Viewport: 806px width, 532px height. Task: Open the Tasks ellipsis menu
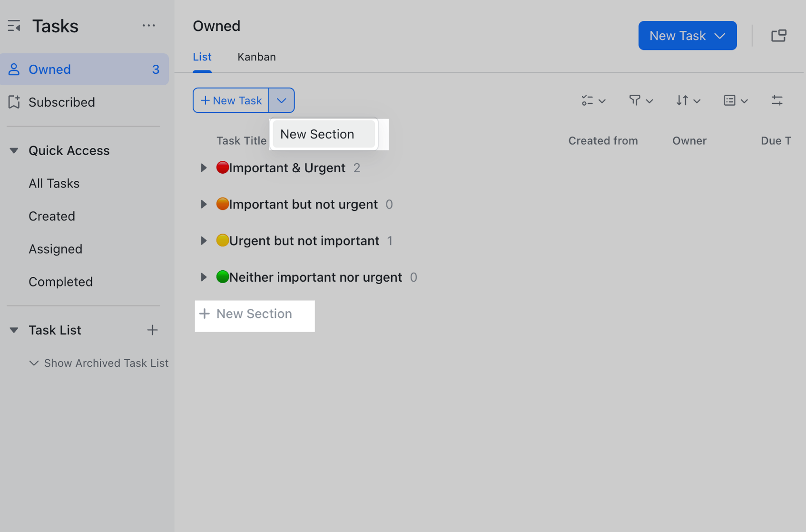149,25
